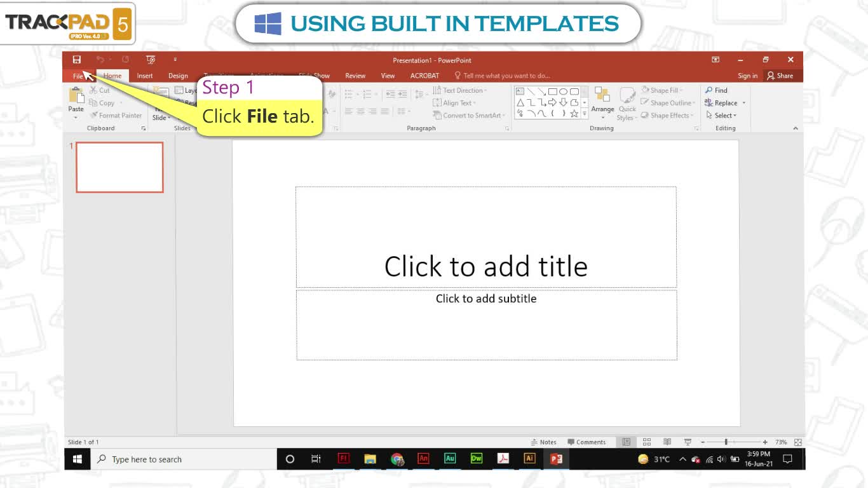The height and width of the screenshot is (488, 868).
Task: Select the Oval shape in gallery
Action: pyautogui.click(x=563, y=91)
